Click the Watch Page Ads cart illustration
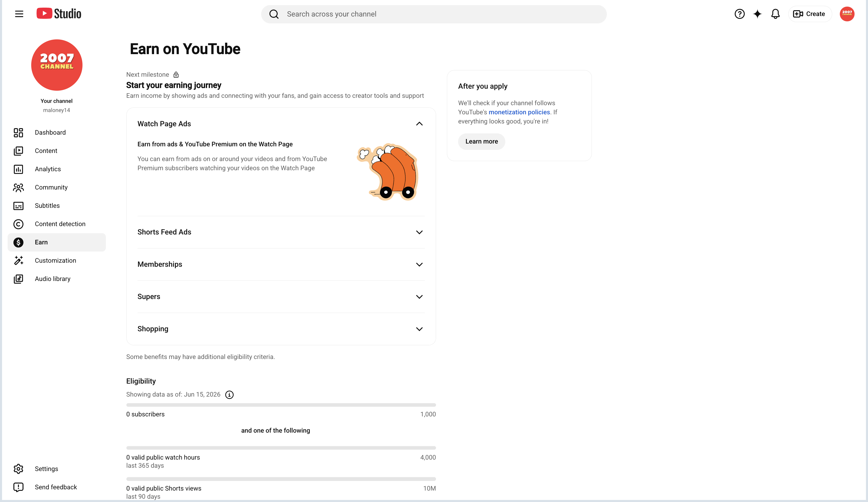This screenshot has width=868, height=502. tap(388, 172)
